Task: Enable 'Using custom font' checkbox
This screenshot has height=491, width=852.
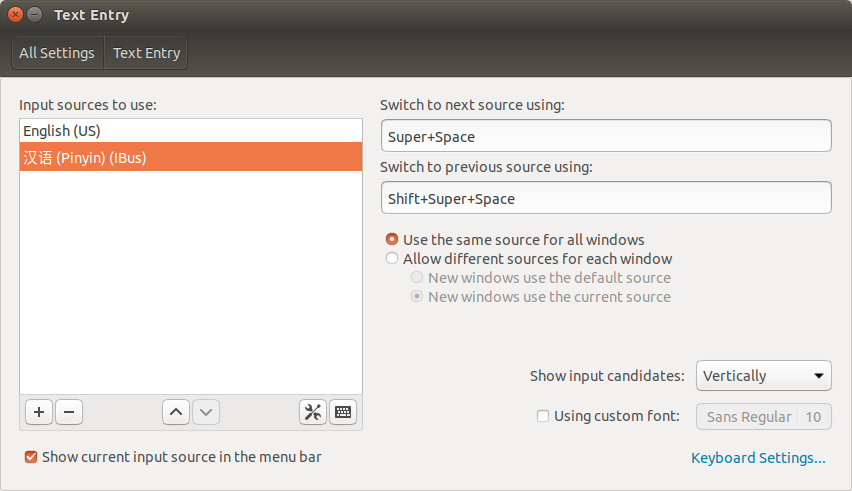Action: coord(543,416)
